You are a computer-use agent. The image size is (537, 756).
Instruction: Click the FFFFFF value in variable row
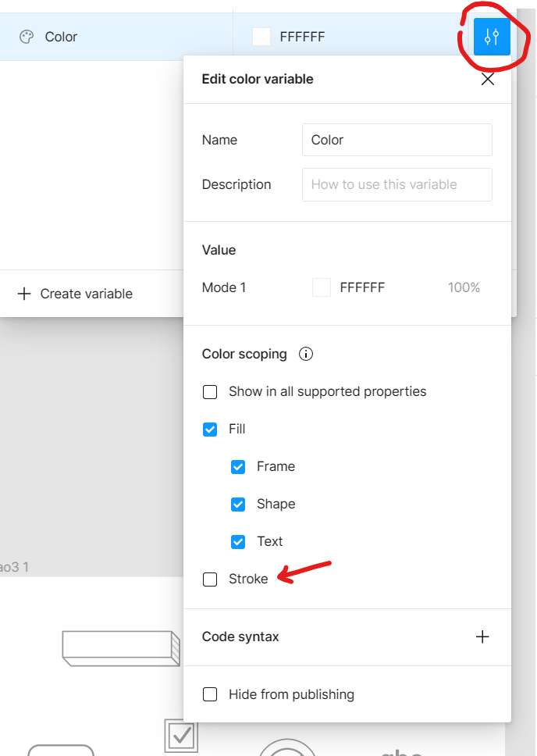tap(302, 37)
